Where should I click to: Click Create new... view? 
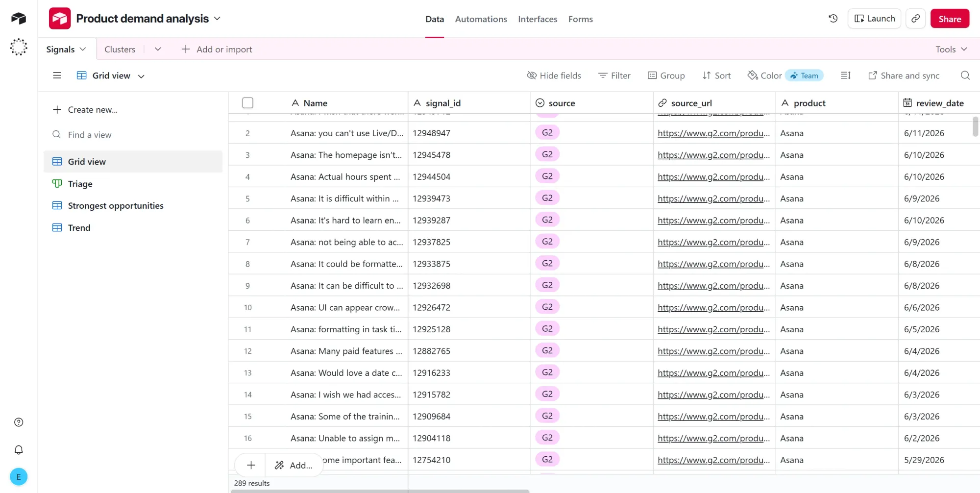(x=85, y=110)
